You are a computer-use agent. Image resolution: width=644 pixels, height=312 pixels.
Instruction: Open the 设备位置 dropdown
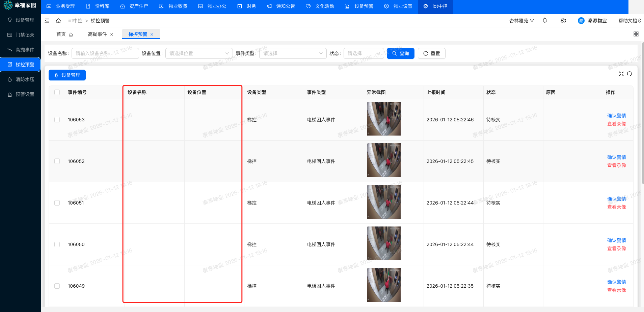click(198, 53)
